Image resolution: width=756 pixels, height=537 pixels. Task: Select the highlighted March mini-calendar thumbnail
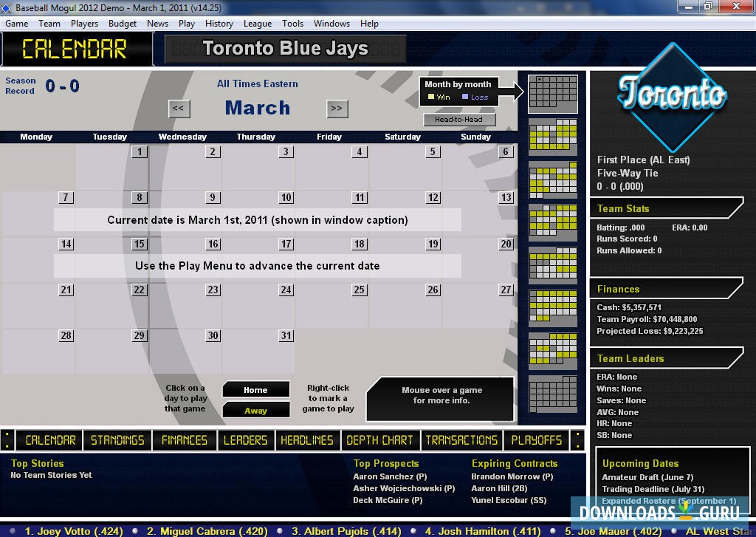click(x=554, y=92)
